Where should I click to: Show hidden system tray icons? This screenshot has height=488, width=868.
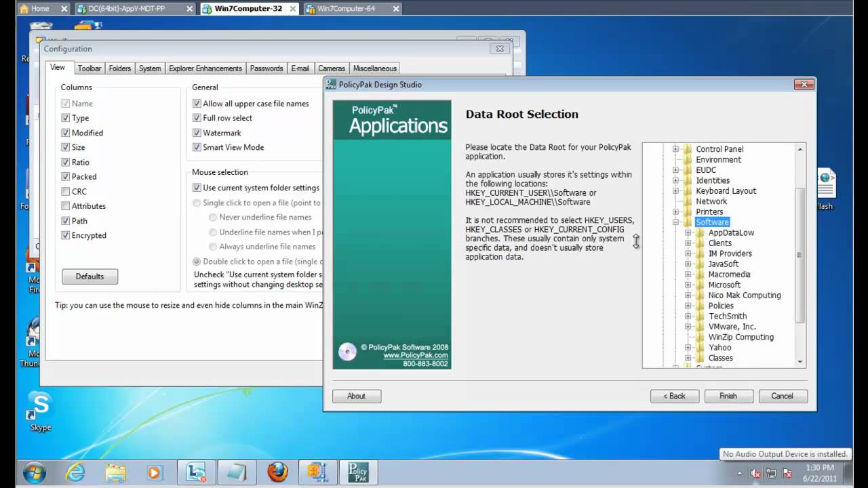coord(740,473)
